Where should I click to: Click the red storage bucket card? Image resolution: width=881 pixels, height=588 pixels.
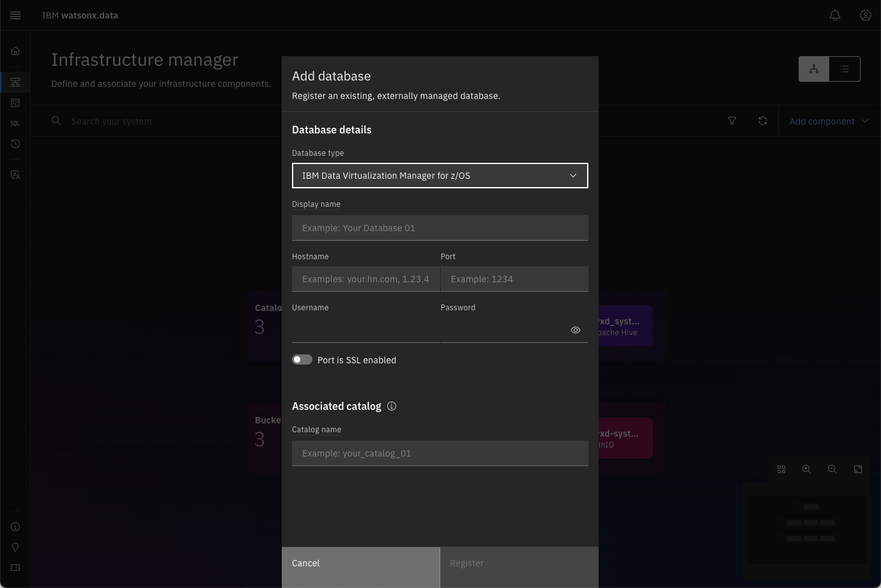[625, 438]
